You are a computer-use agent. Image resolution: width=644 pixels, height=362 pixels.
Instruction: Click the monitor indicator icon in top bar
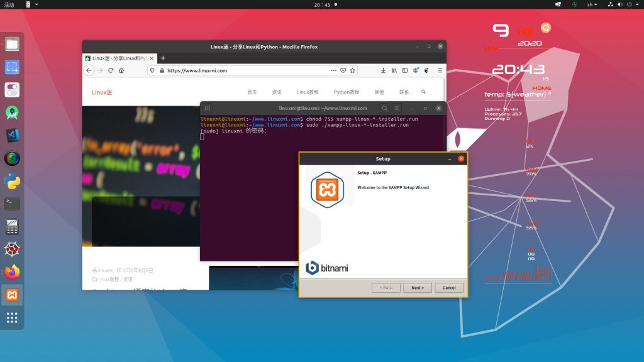pyautogui.click(x=558, y=4)
